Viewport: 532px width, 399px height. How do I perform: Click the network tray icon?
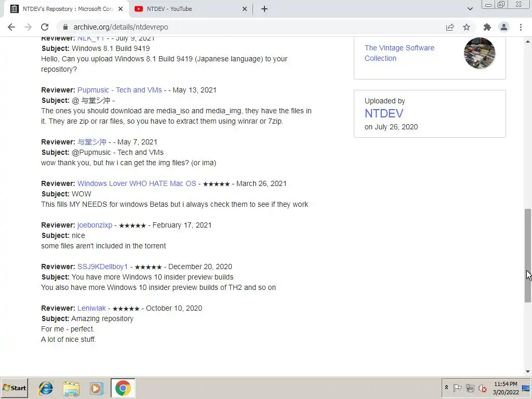pos(470,388)
